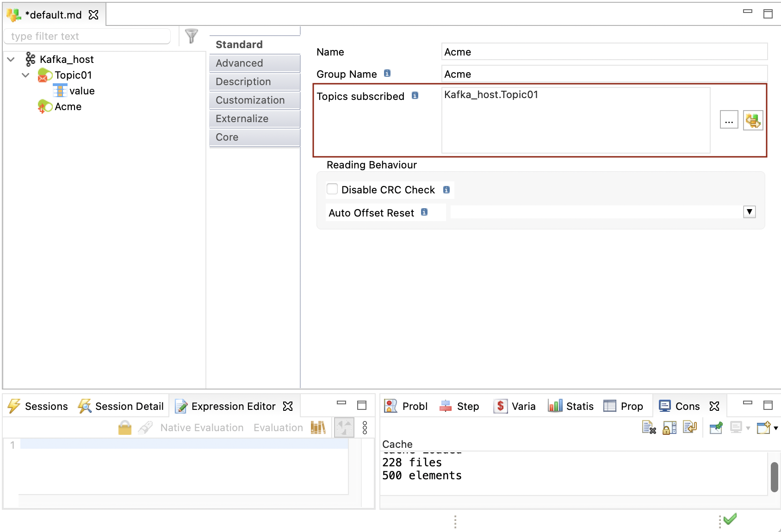Click into the Group Name text field
Viewport: 781px width, 532px height.
[604, 74]
